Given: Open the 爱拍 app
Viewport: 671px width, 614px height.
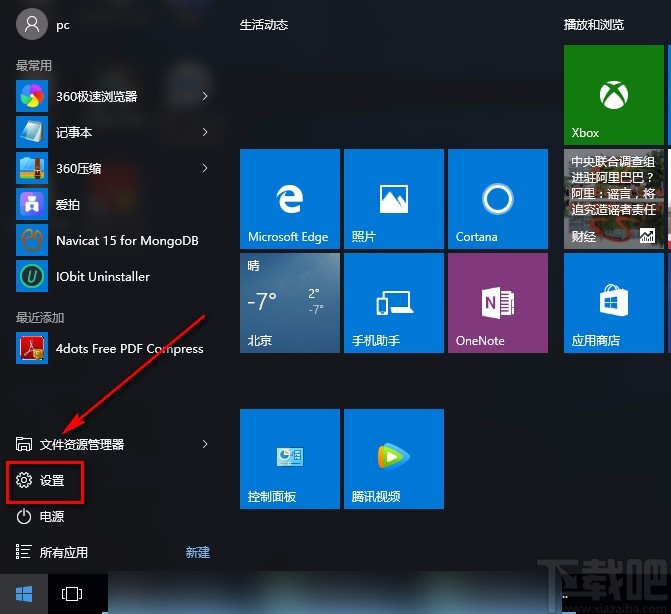Looking at the screenshot, I should click(x=113, y=204).
